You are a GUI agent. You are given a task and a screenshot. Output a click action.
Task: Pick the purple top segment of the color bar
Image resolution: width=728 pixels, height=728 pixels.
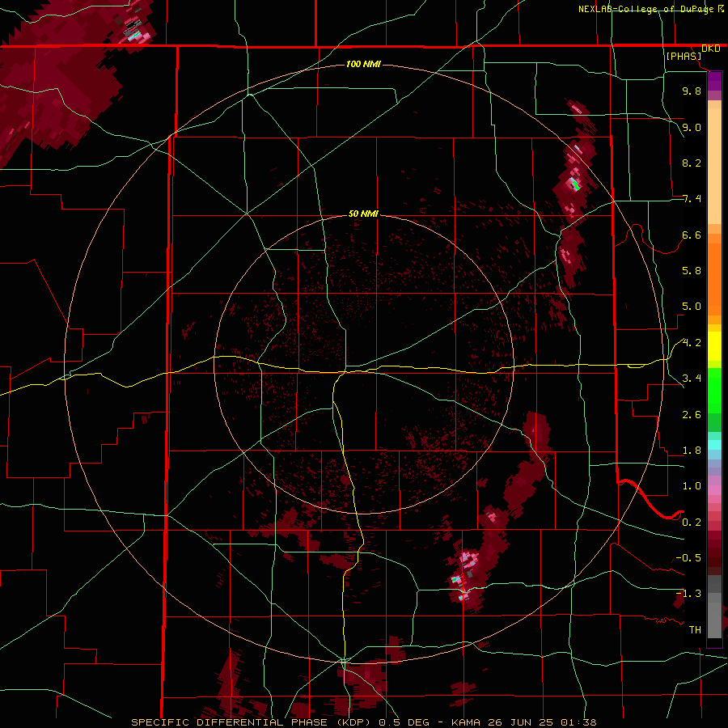click(x=714, y=81)
